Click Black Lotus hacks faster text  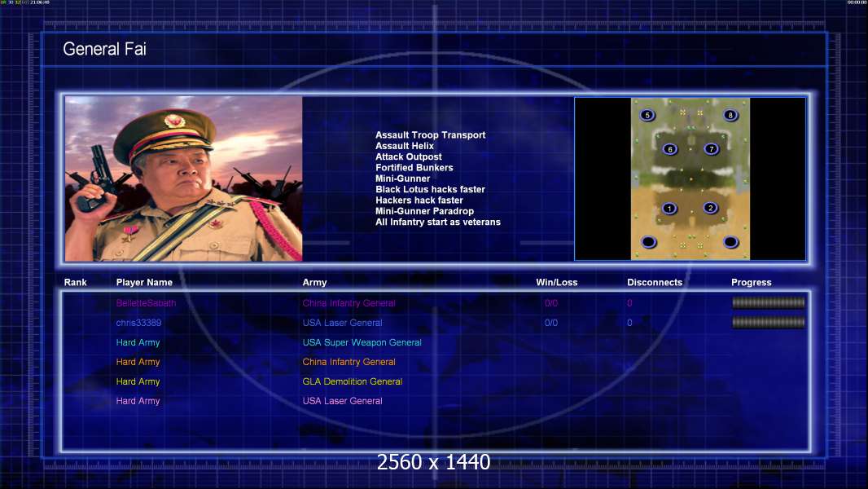[x=430, y=189]
